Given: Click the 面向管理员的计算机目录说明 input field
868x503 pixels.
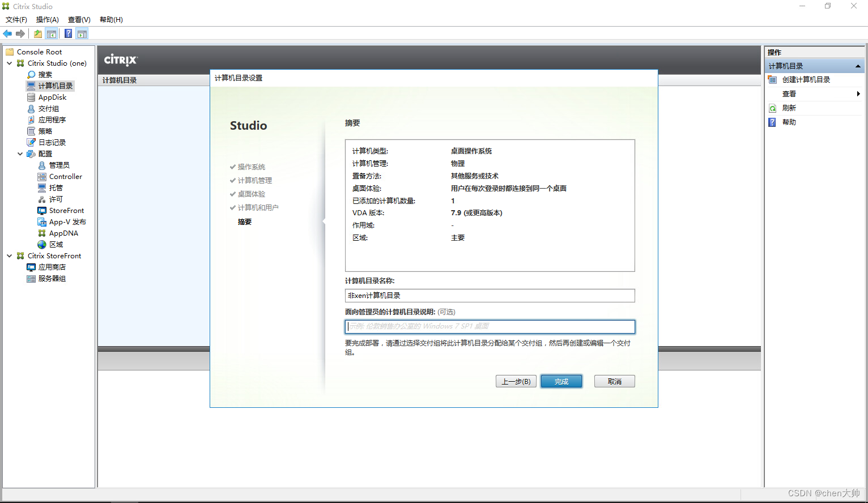Looking at the screenshot, I should 490,327.
